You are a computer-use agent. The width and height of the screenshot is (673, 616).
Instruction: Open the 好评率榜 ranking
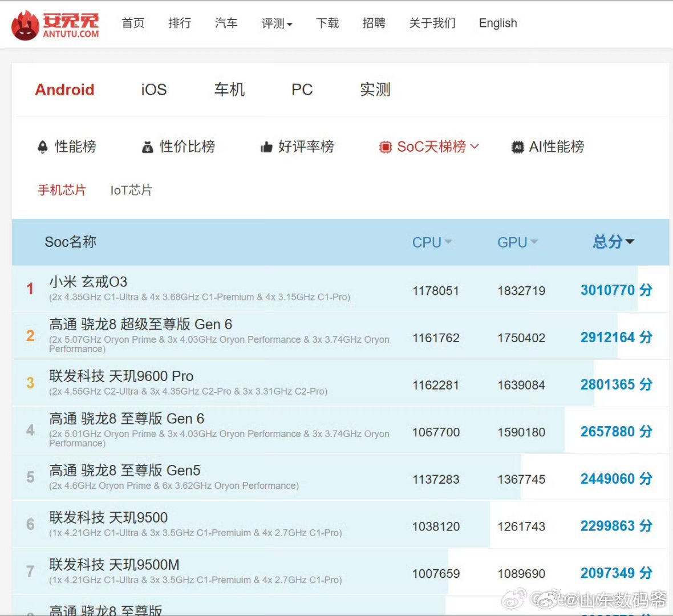coord(306,147)
